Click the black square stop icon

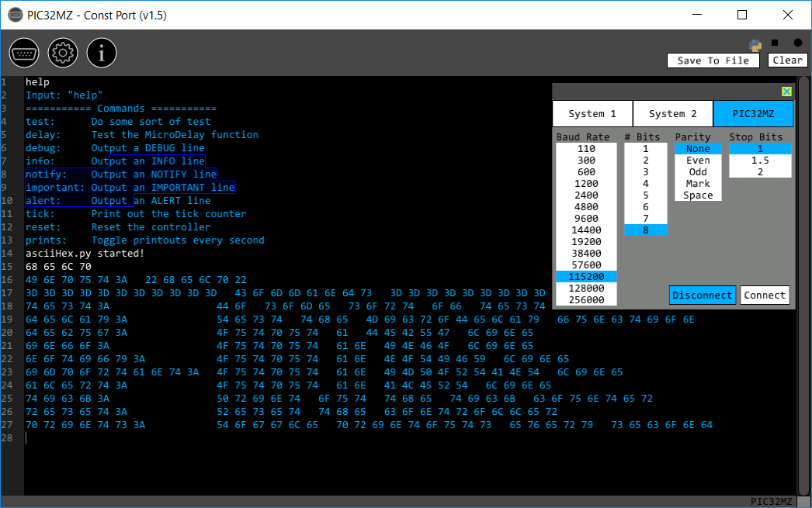click(775, 43)
